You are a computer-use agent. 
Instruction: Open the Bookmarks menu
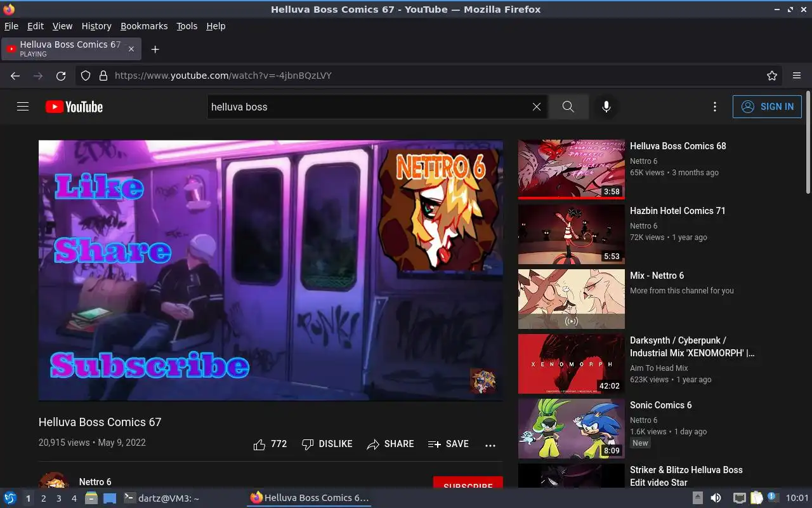(x=144, y=26)
